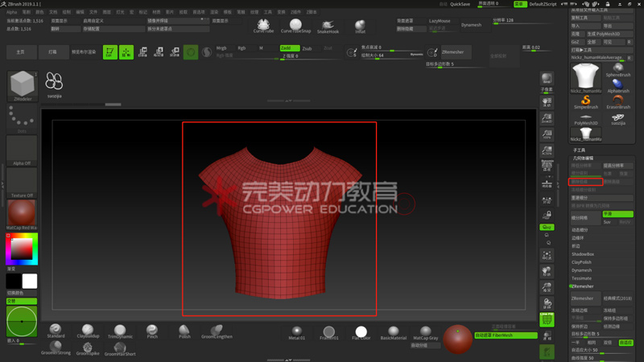
Task: Select the black secondary color swatch
Action: click(14, 281)
